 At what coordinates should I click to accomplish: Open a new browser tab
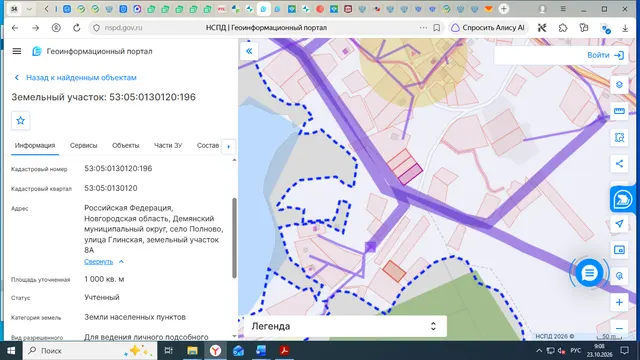click(504, 9)
